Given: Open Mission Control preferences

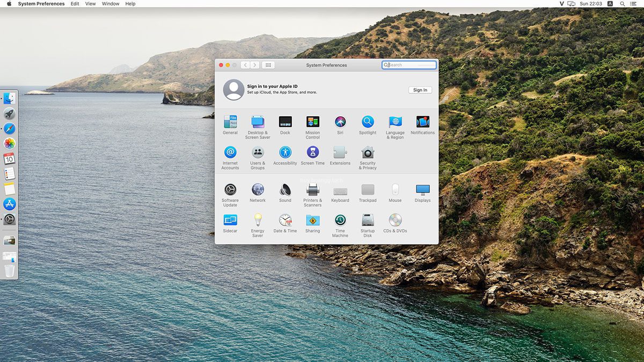Looking at the screenshot, I should (x=312, y=127).
